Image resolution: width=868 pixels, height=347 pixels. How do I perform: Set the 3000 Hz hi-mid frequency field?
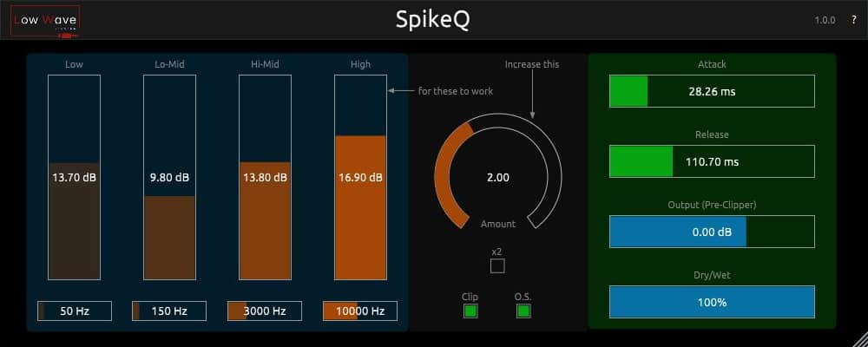coord(265,311)
